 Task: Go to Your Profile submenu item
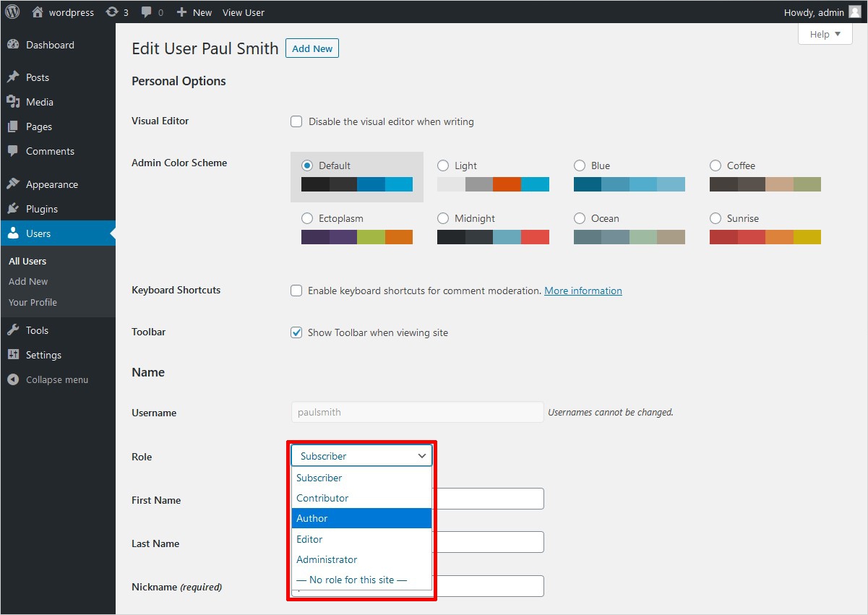point(33,302)
